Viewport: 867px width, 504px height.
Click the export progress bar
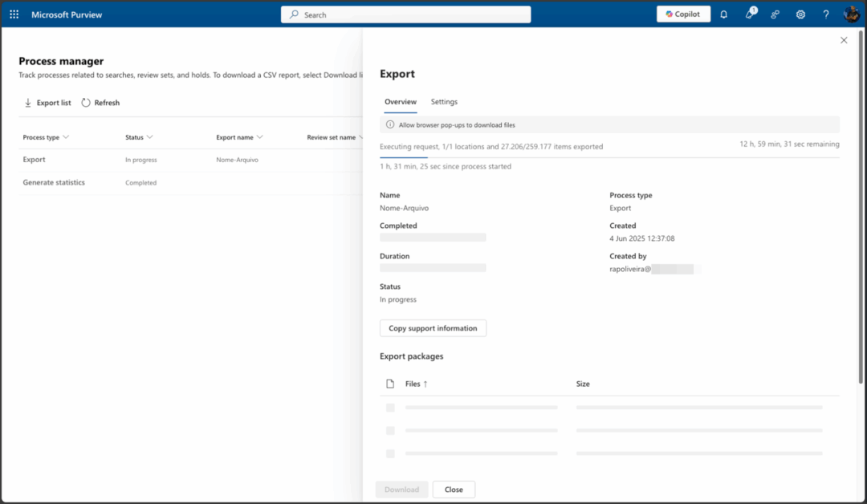coord(609,157)
